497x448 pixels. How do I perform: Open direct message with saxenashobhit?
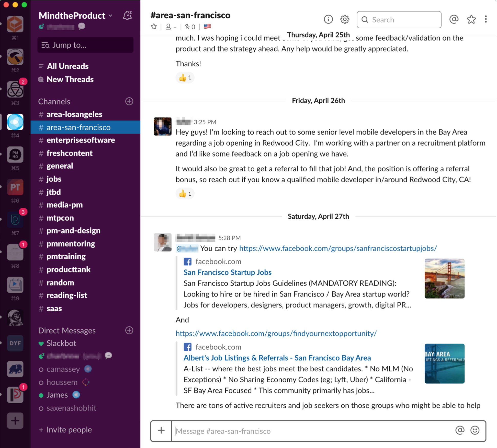(85, 408)
